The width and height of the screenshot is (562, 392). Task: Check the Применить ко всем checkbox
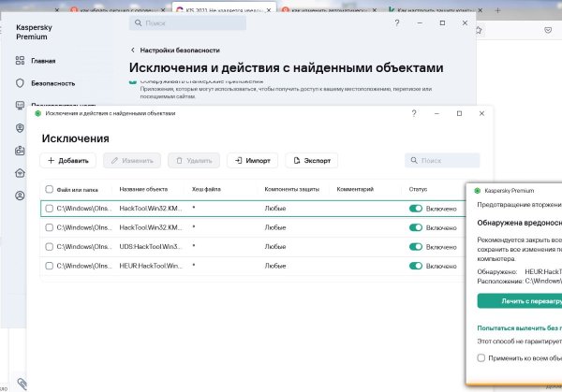pos(481,357)
